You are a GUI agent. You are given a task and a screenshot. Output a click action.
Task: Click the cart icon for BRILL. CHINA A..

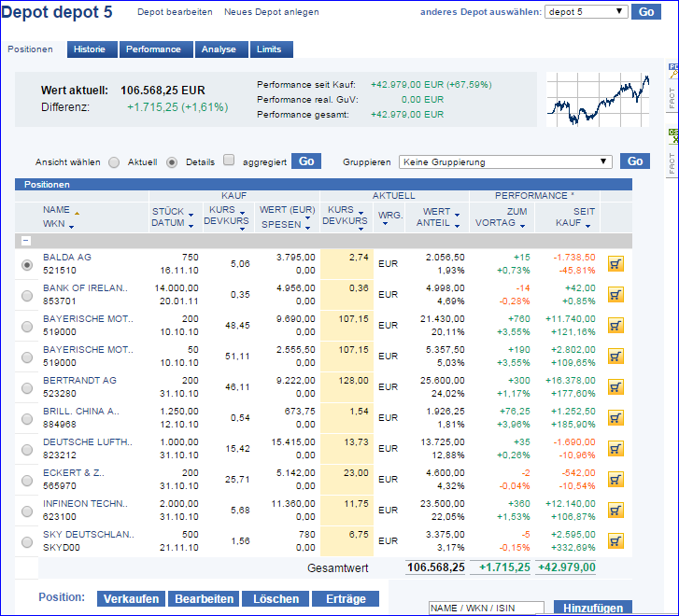[615, 418]
